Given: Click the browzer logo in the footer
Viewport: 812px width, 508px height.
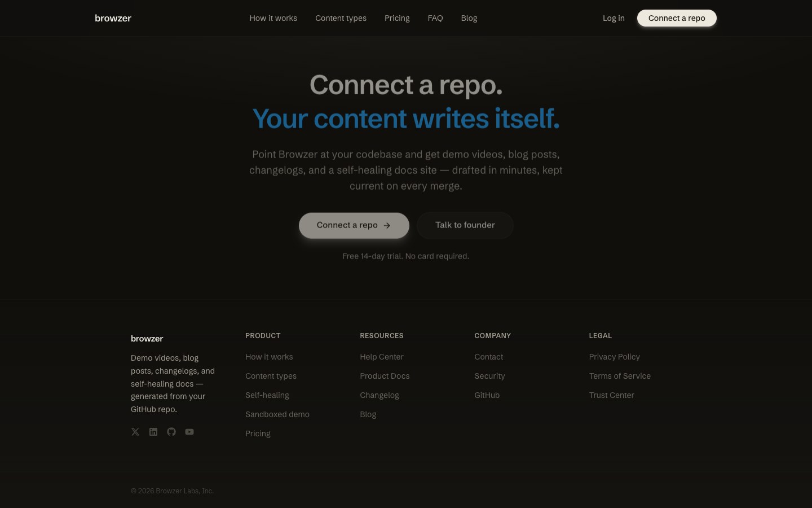Looking at the screenshot, I should 147,339.
